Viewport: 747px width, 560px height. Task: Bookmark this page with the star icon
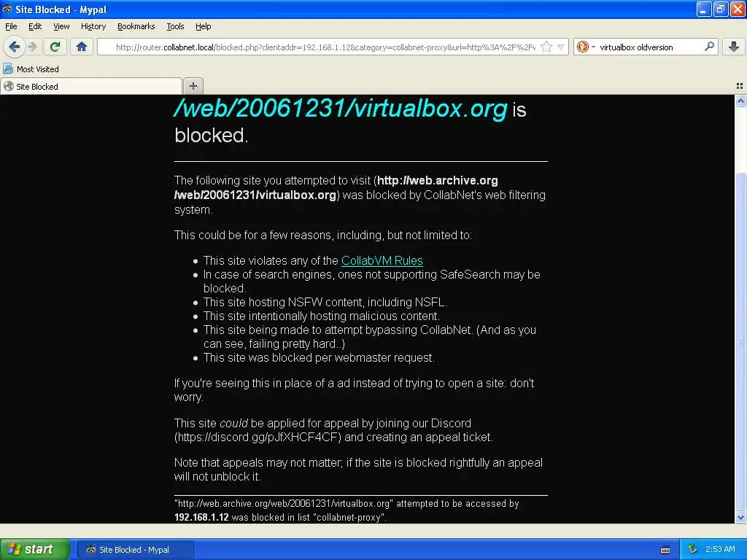click(x=546, y=47)
